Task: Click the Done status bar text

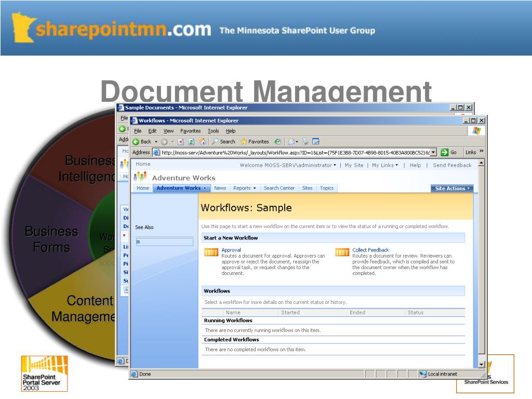Action: pos(145,374)
